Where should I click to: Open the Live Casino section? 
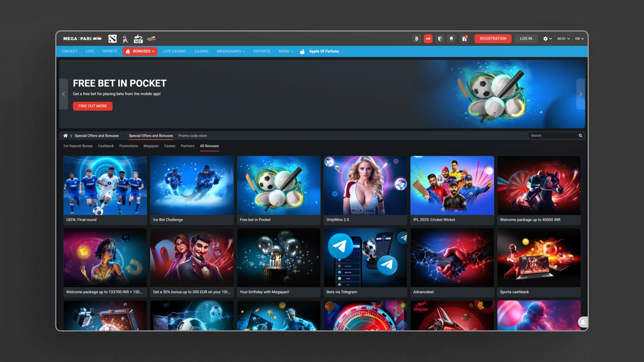[174, 51]
